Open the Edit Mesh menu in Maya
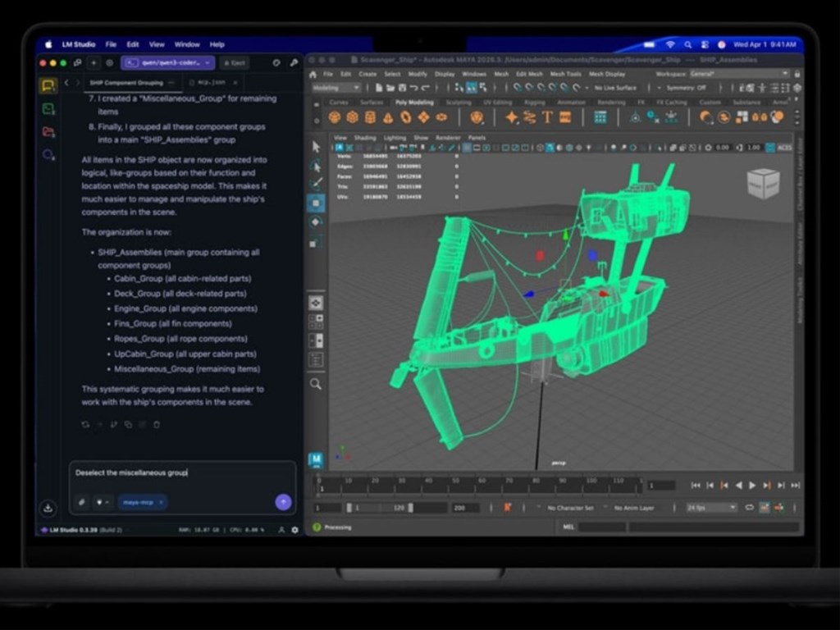 click(529, 74)
